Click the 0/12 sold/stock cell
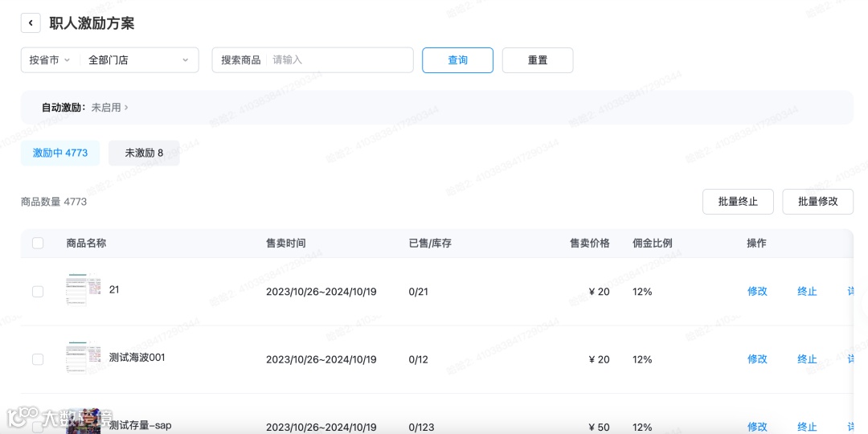 pyautogui.click(x=419, y=360)
